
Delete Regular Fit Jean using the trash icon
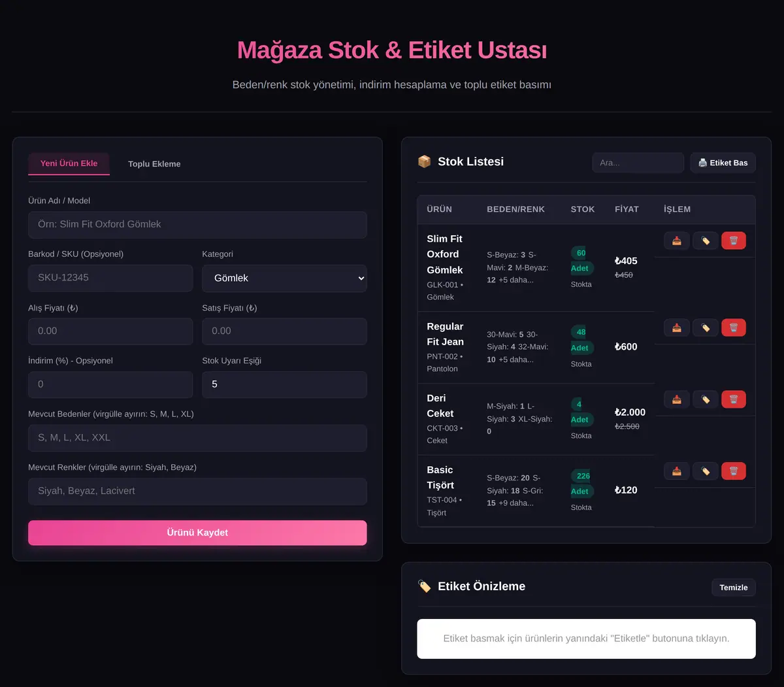click(734, 327)
